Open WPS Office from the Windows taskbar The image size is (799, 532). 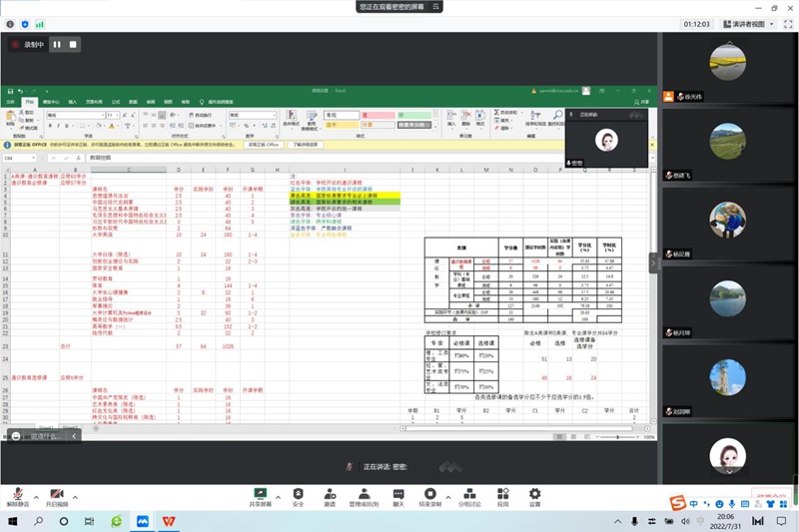pos(169,521)
